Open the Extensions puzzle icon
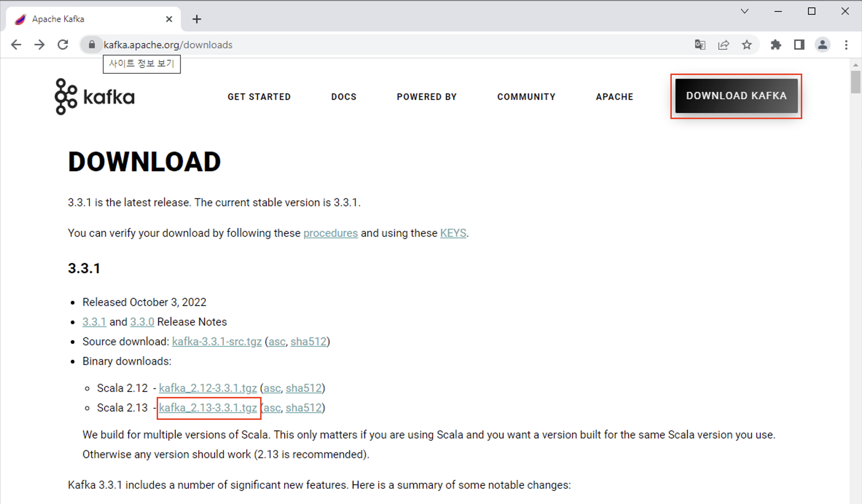Image resolution: width=862 pixels, height=504 pixels. tap(776, 45)
